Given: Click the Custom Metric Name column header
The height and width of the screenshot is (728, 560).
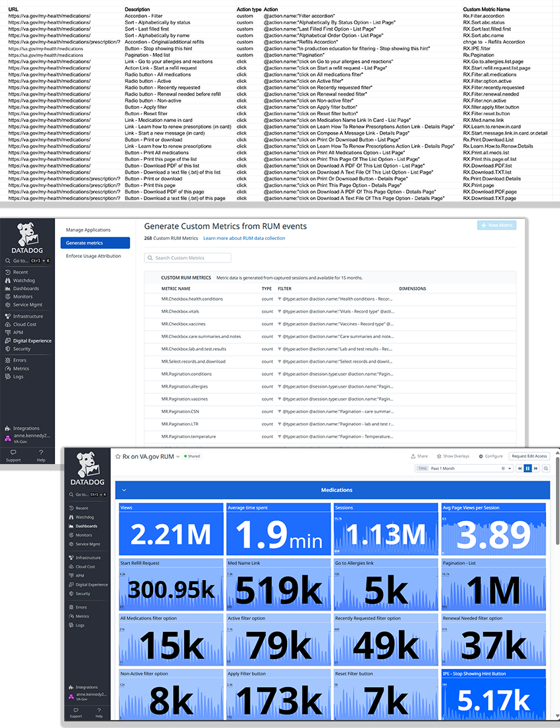Looking at the screenshot, I should click(486, 9).
